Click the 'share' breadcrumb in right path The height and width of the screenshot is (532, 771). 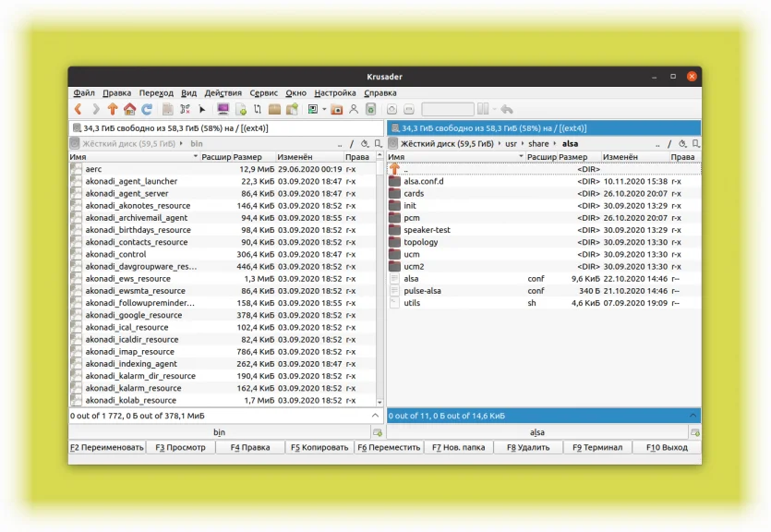(x=538, y=144)
